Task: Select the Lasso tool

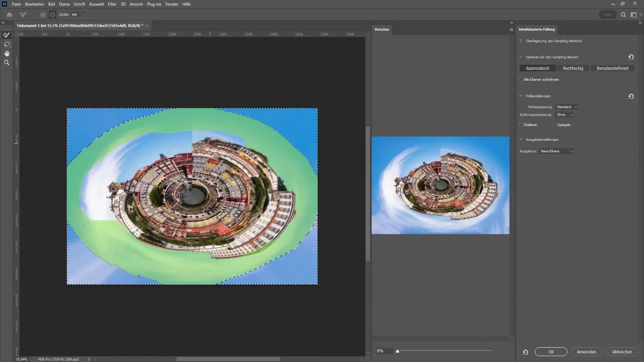Action: 6,44
